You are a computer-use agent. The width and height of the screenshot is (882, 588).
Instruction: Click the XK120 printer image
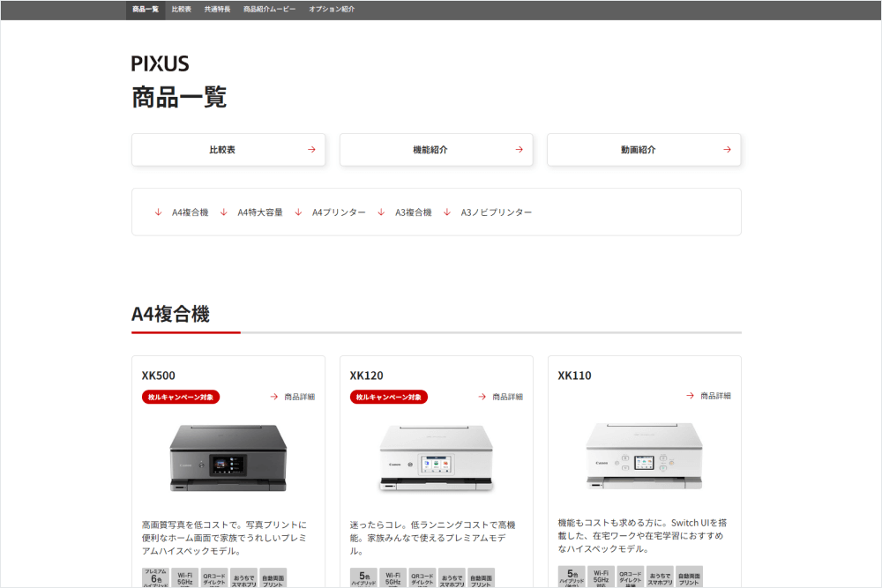pyautogui.click(x=436, y=458)
